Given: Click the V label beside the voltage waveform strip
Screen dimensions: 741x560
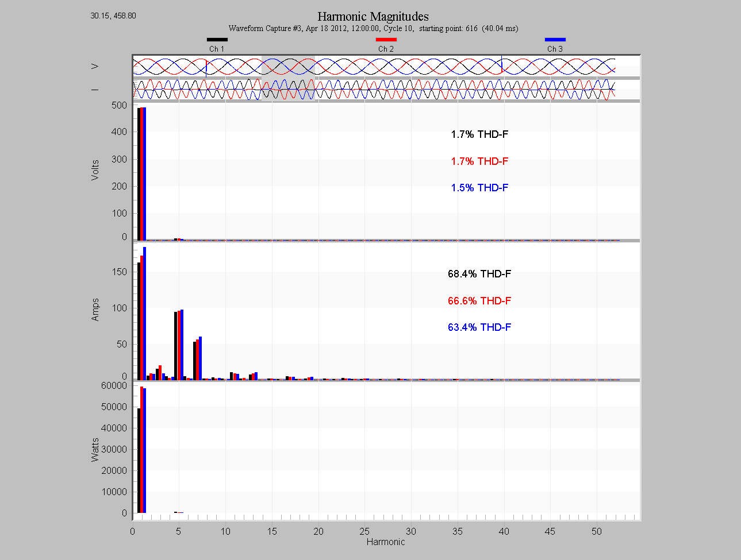Looking at the screenshot, I should (96, 66).
